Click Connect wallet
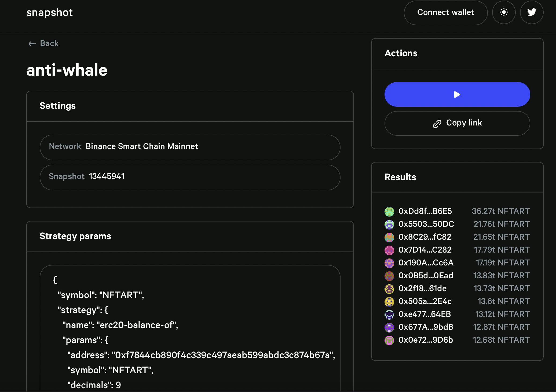Viewport: 556px width, 392px height. point(445,12)
